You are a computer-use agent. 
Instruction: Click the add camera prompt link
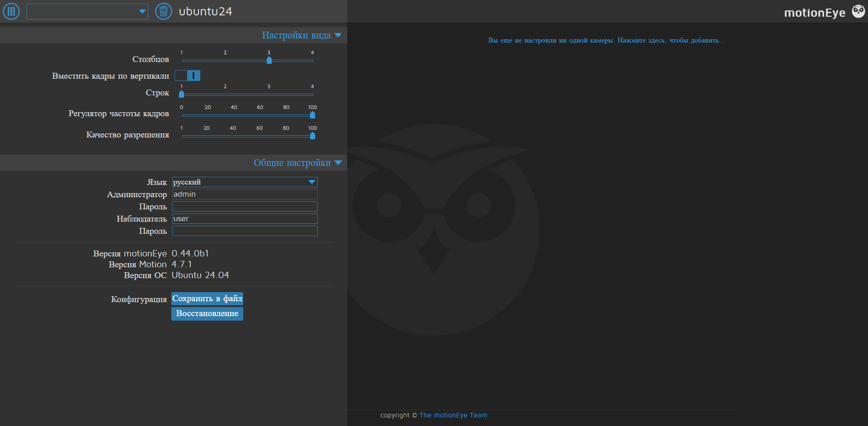606,40
